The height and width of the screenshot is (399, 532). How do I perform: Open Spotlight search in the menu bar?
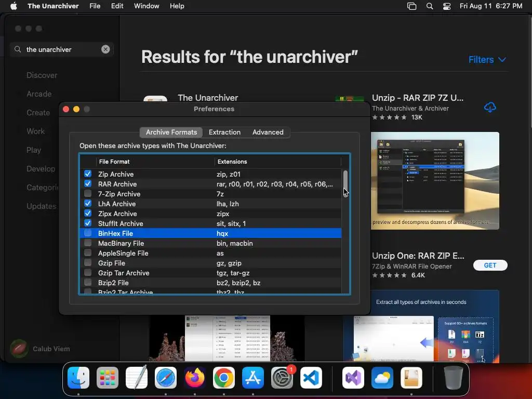430,6
